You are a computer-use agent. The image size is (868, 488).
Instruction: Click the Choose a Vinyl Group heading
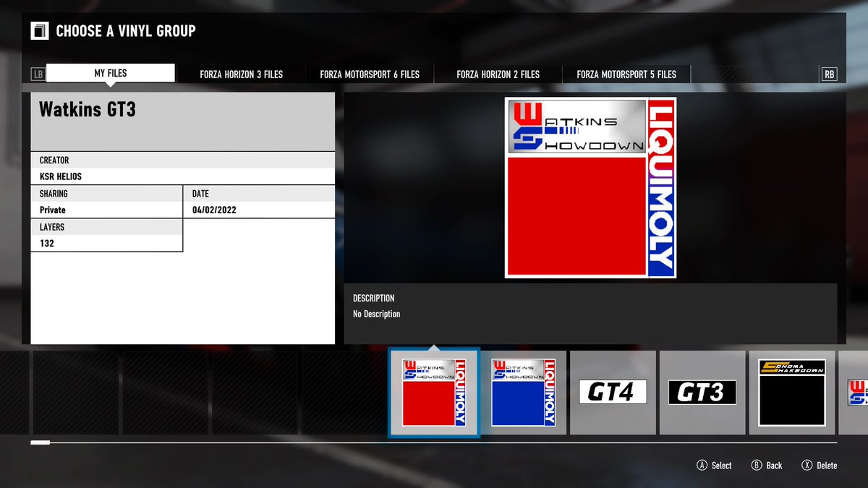(126, 31)
